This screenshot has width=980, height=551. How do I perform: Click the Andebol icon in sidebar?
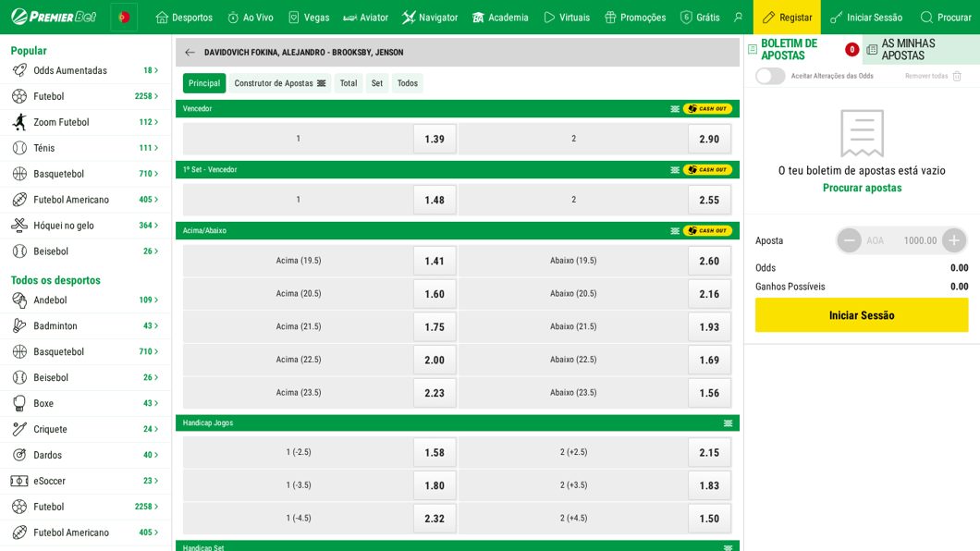[x=19, y=300]
